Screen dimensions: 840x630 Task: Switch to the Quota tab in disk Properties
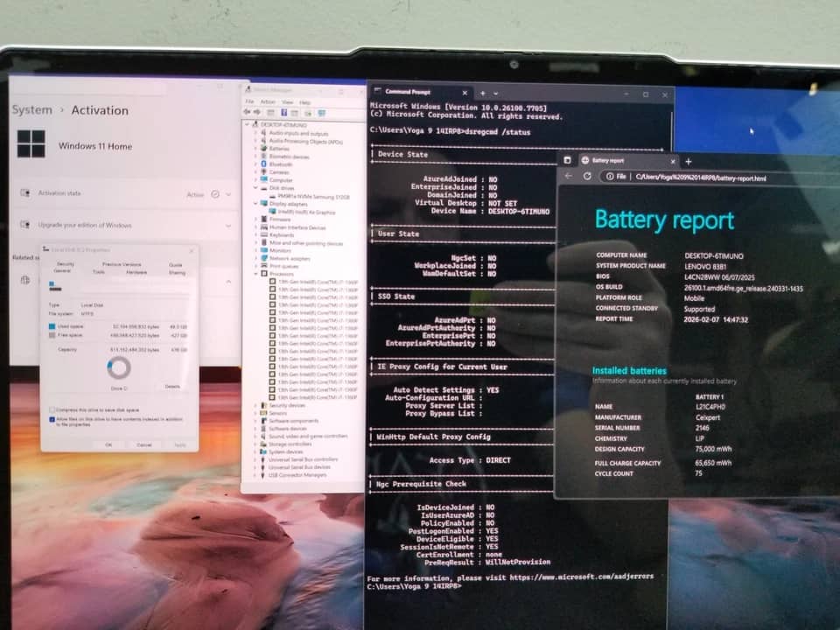pyautogui.click(x=176, y=264)
